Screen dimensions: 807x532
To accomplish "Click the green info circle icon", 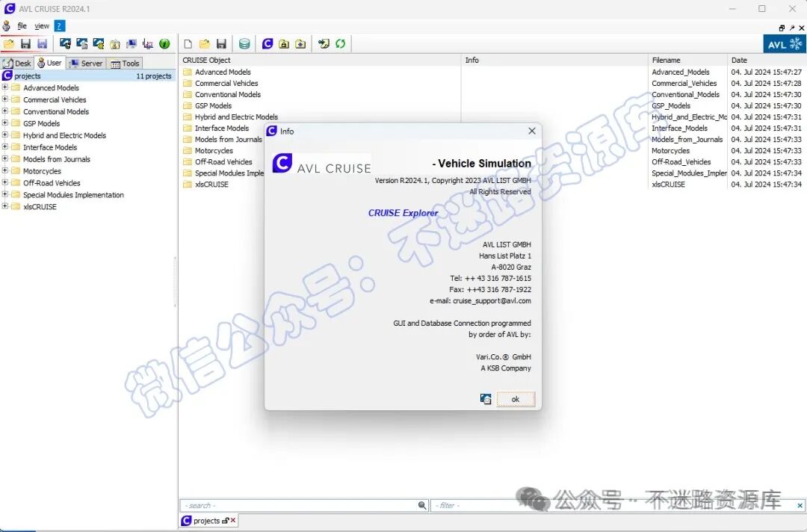I will (164, 44).
